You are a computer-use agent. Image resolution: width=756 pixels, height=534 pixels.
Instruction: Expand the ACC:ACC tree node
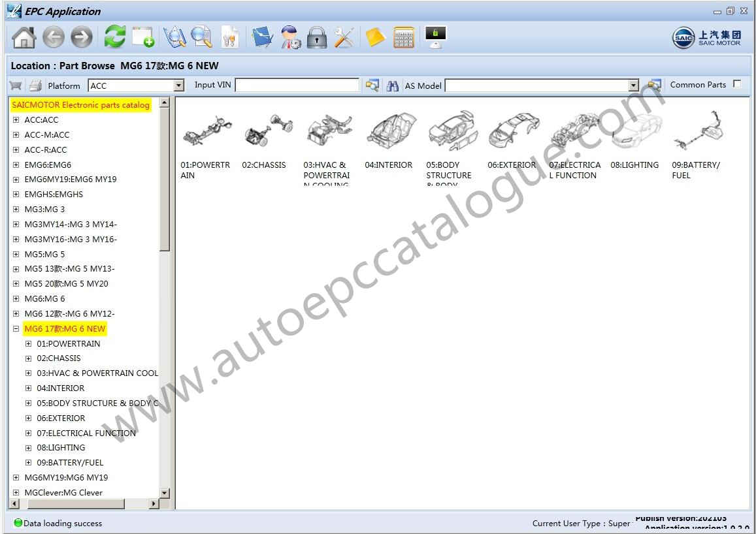pyautogui.click(x=16, y=120)
